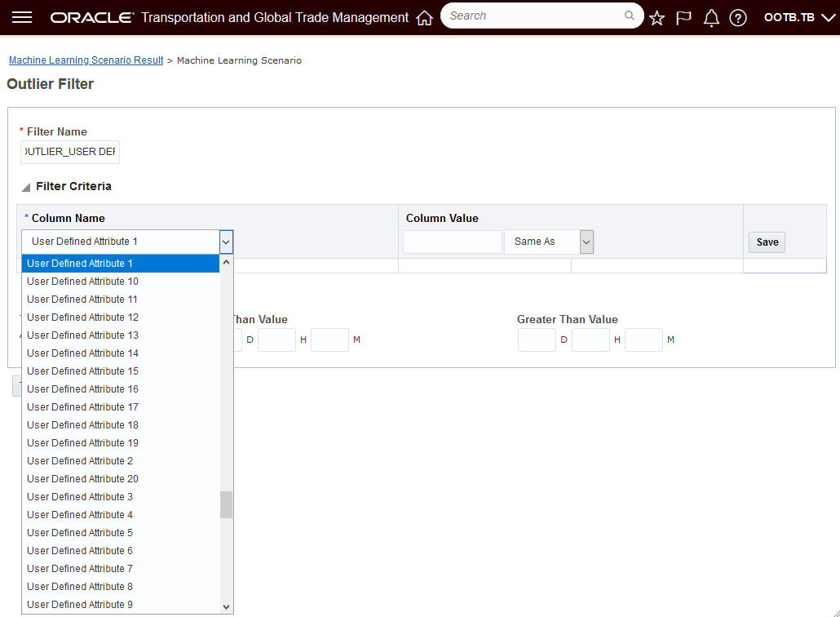Viewport: 840px width, 617px height.
Task: Select User Defined Attribute 10 option
Action: coord(121,282)
